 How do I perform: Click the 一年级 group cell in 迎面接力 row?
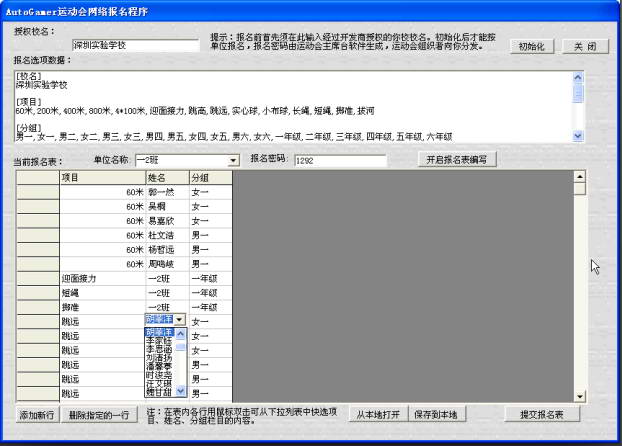[211, 279]
